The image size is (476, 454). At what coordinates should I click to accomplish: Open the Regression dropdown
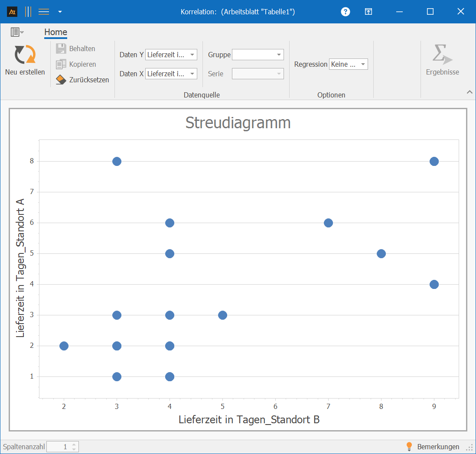pos(363,64)
